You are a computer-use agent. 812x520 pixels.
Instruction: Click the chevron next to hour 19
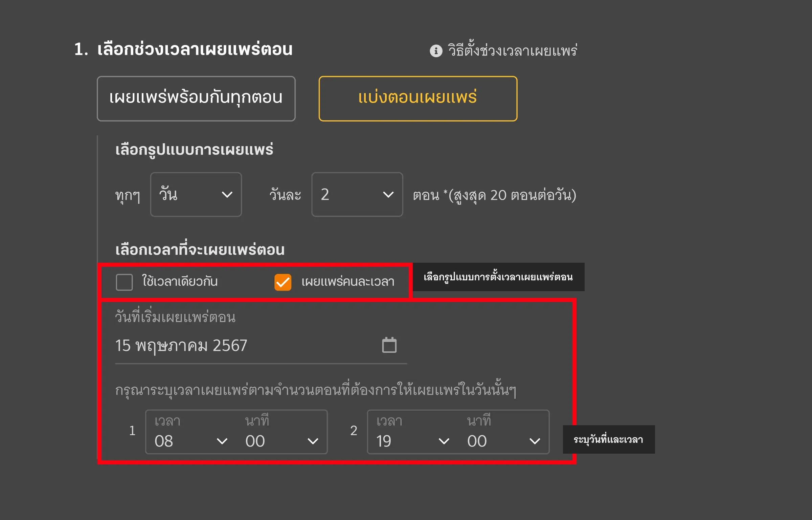click(444, 441)
